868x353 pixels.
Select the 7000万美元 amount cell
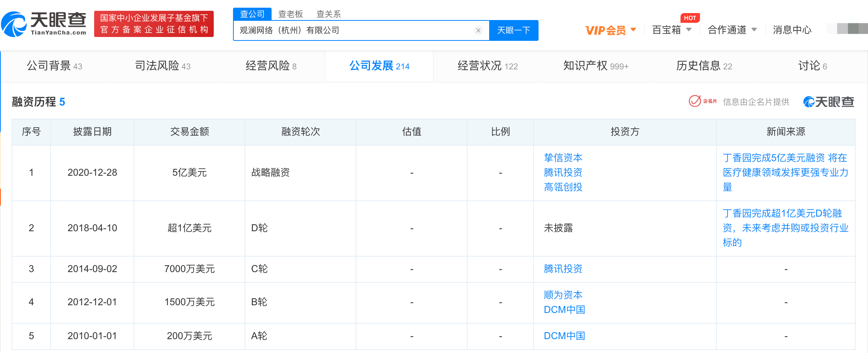point(189,269)
